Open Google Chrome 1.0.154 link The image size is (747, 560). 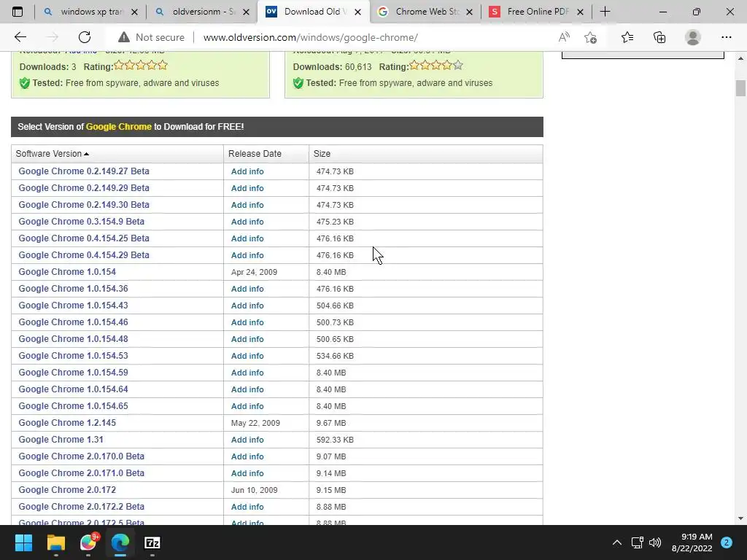pos(67,272)
